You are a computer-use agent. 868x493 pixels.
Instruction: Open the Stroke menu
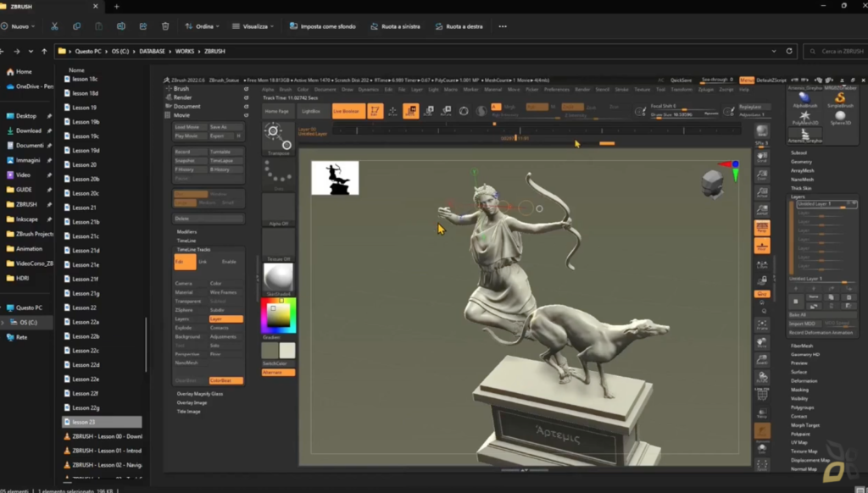coord(621,90)
